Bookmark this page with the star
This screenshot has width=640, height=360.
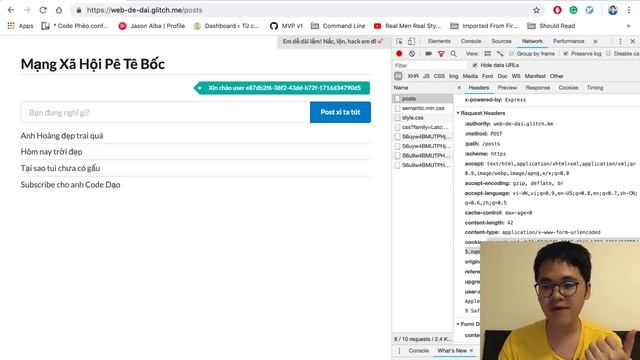(x=536, y=10)
